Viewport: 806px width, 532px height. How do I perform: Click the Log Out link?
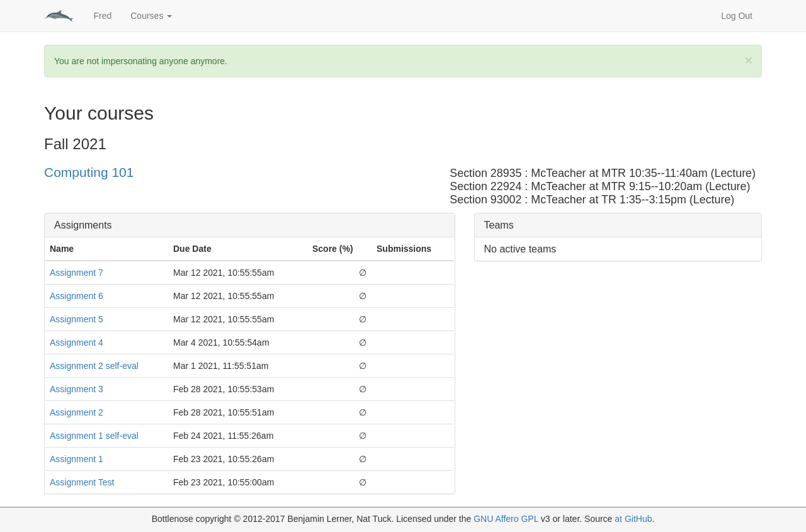tap(736, 16)
